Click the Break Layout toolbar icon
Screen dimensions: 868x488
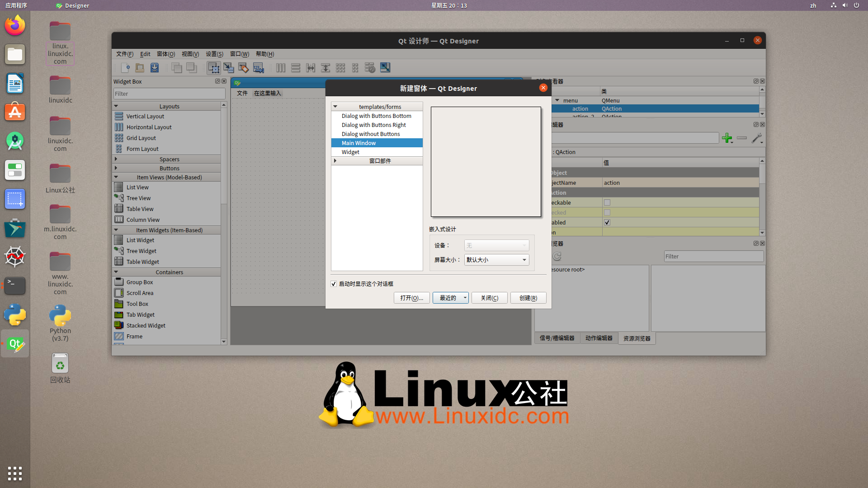pyautogui.click(x=370, y=68)
